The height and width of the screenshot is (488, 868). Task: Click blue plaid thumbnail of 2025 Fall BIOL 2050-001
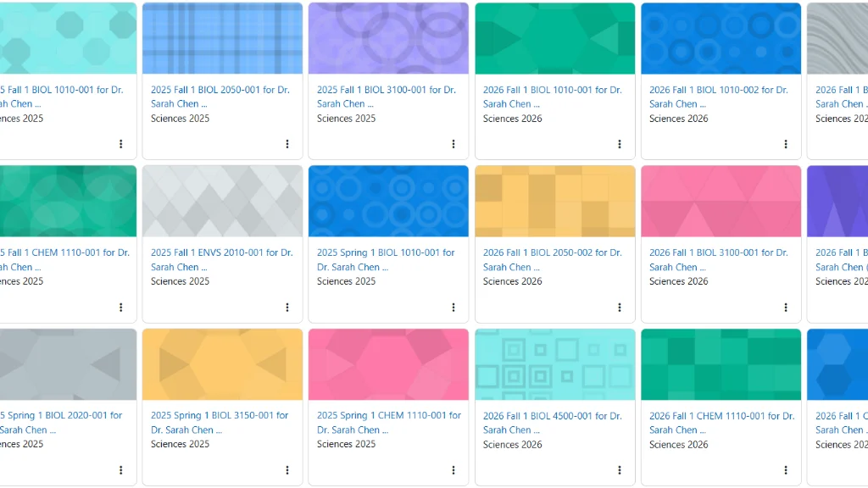click(223, 38)
